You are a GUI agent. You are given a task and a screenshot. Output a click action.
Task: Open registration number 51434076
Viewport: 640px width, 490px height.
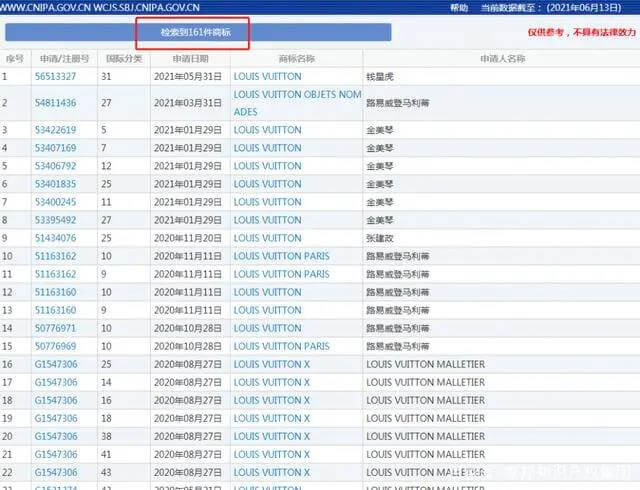56,238
